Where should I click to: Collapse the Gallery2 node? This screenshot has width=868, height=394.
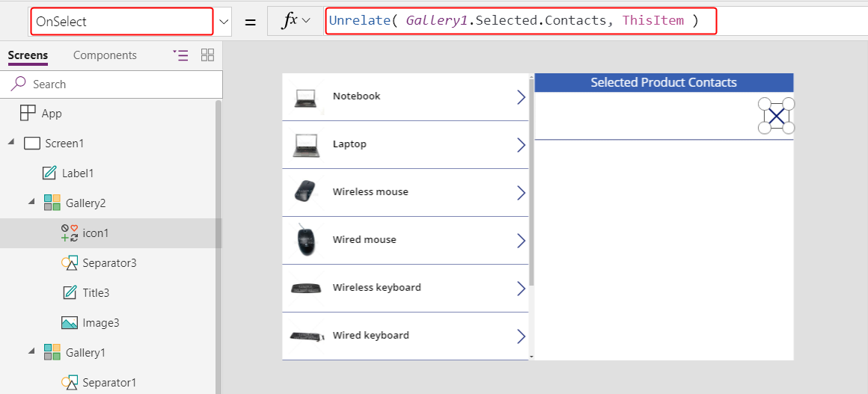(31, 203)
